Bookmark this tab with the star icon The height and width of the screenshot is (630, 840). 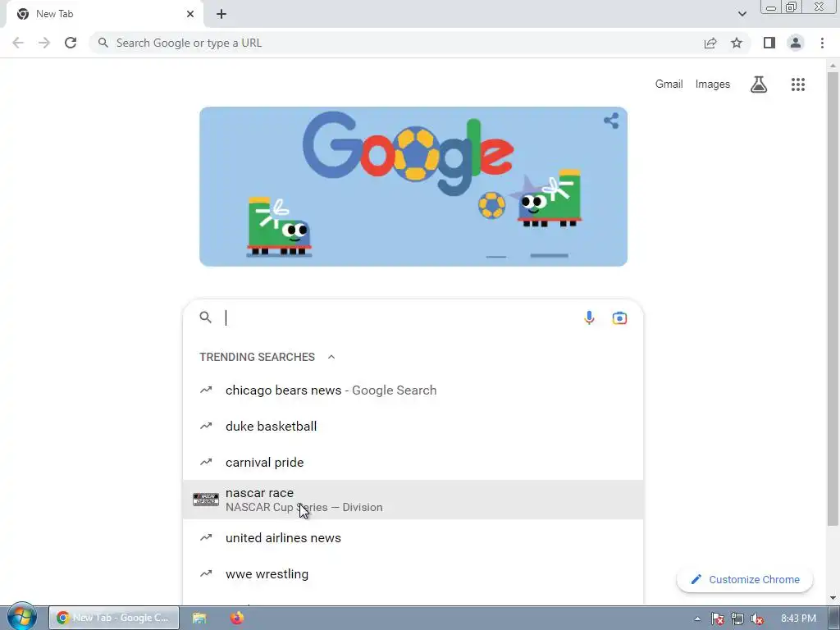click(x=737, y=43)
